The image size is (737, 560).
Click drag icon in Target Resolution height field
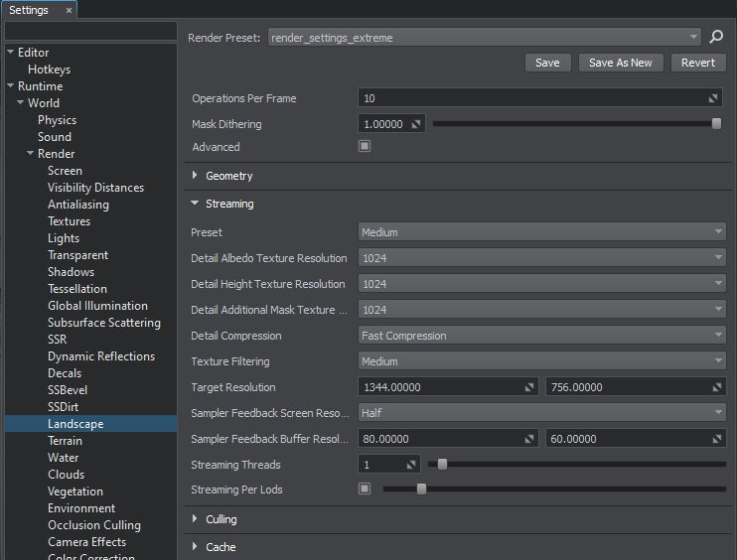point(717,387)
